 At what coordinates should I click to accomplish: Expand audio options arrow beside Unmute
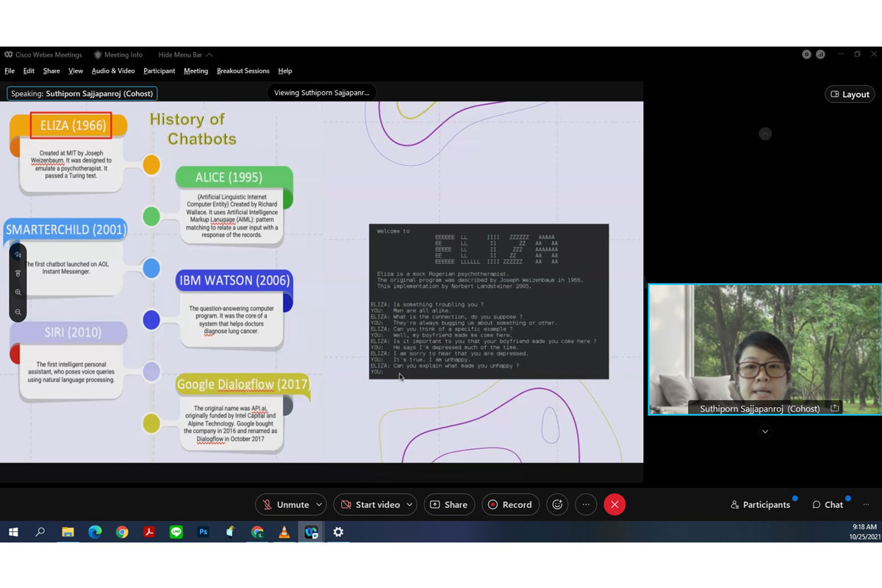click(319, 504)
